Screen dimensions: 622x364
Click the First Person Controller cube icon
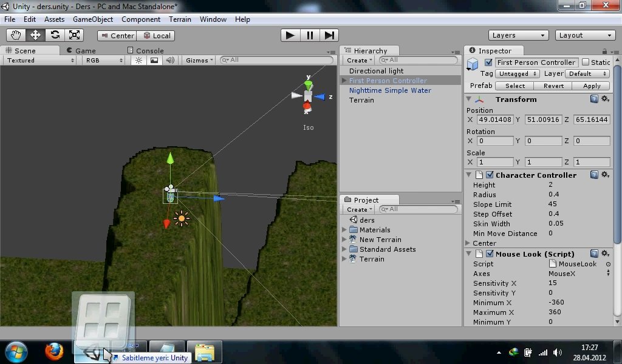pos(473,64)
